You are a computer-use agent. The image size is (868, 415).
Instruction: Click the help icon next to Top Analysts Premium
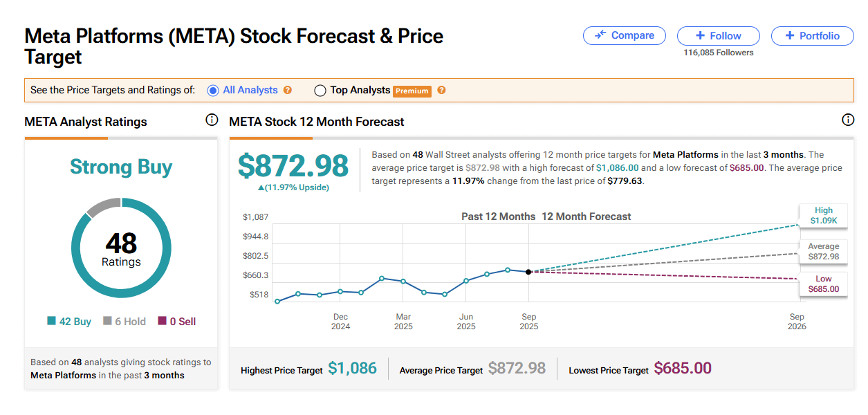point(441,90)
